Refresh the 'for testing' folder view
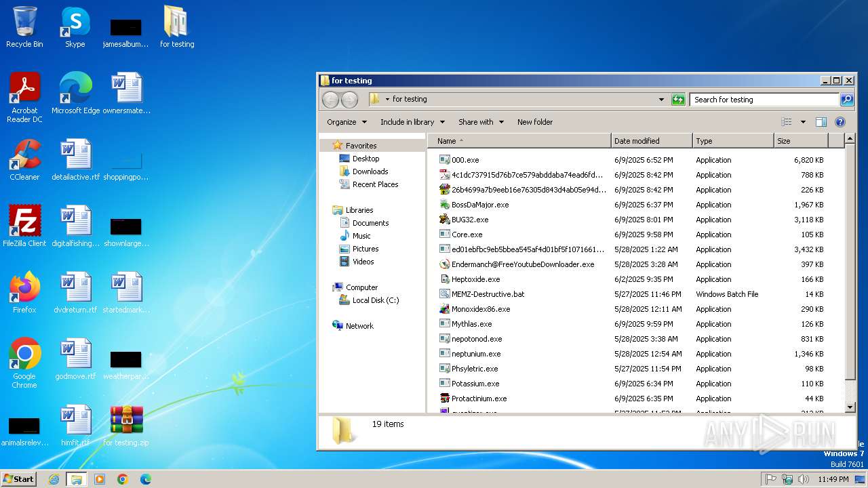The width and height of the screenshot is (868, 488). (678, 100)
